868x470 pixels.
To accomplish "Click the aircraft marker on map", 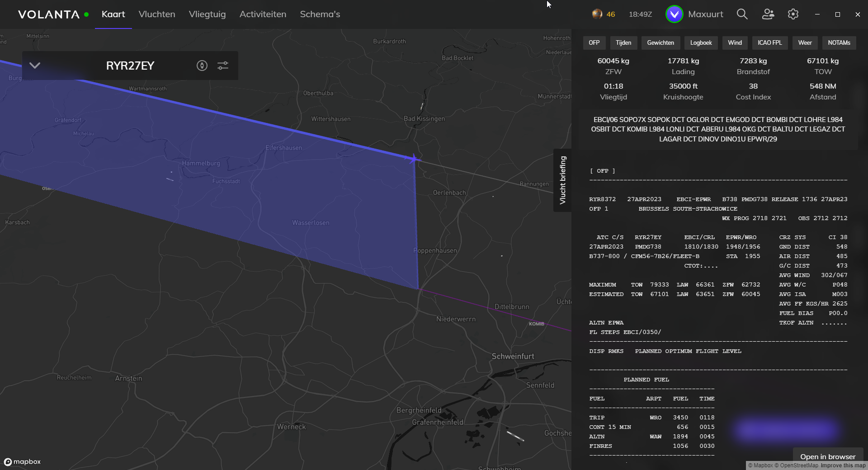I will click(414, 159).
